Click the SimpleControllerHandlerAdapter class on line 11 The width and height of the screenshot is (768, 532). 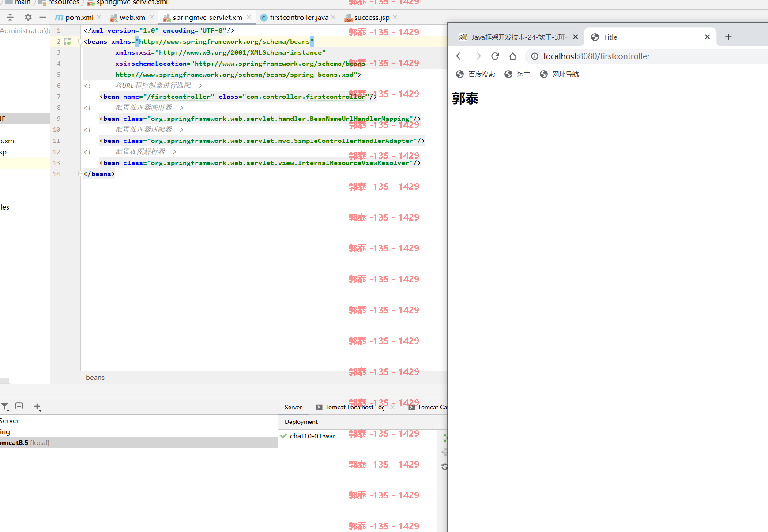coord(354,141)
